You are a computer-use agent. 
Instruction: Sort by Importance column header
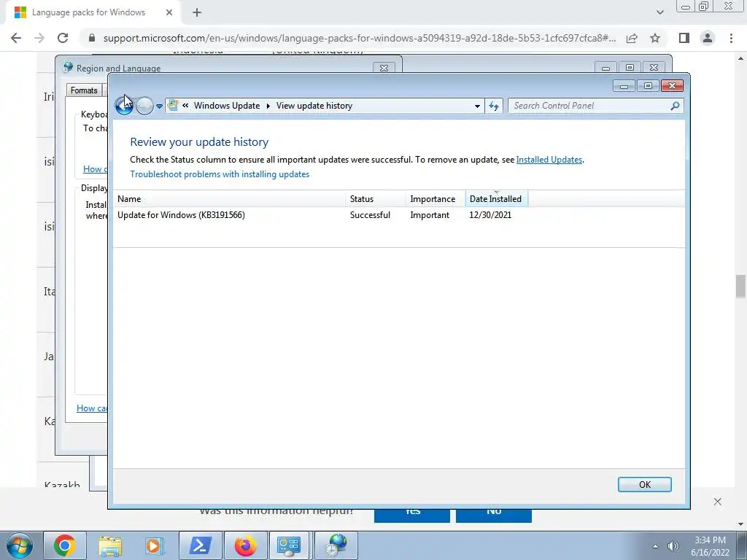coord(435,199)
